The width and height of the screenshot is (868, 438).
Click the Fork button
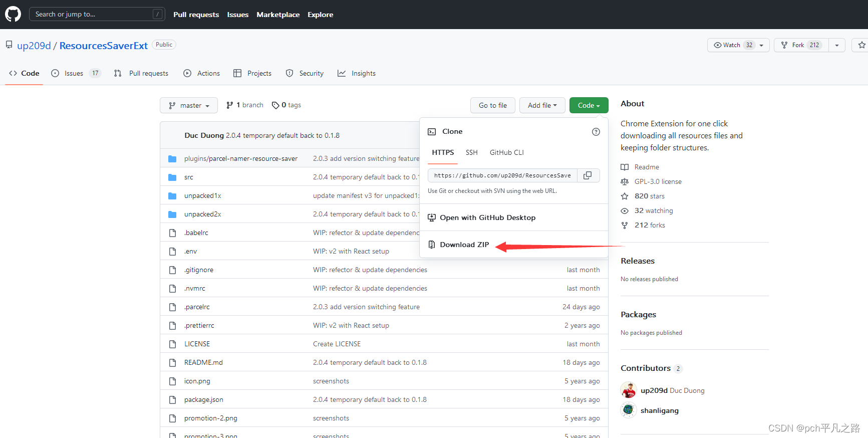pyautogui.click(x=801, y=45)
